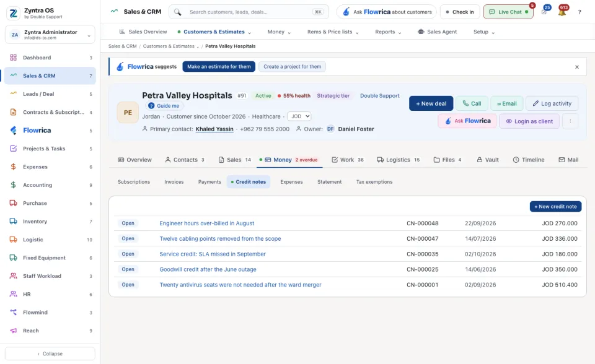Image resolution: width=595 pixels, height=364 pixels.
Task: Click the Accounting dollar icon
Action: click(13, 185)
